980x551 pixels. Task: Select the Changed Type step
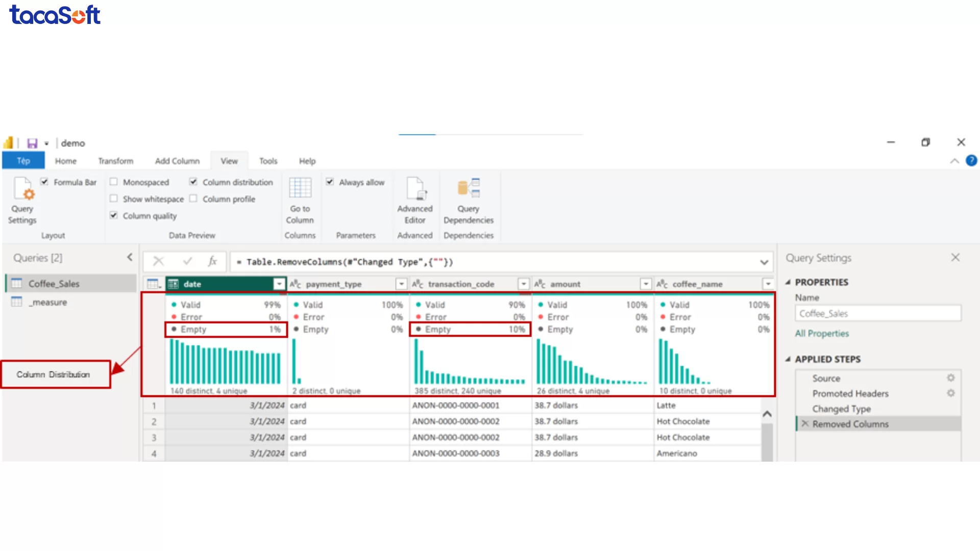[878, 409]
